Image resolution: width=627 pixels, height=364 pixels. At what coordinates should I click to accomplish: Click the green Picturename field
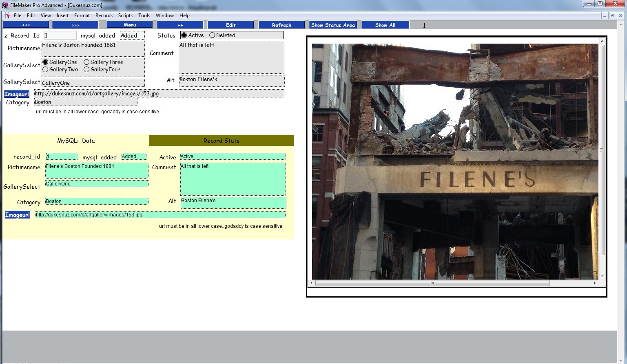pyautogui.click(x=97, y=170)
